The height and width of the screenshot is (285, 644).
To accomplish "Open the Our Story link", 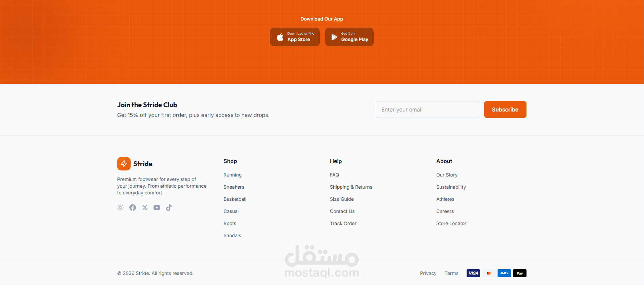I will tap(447, 175).
